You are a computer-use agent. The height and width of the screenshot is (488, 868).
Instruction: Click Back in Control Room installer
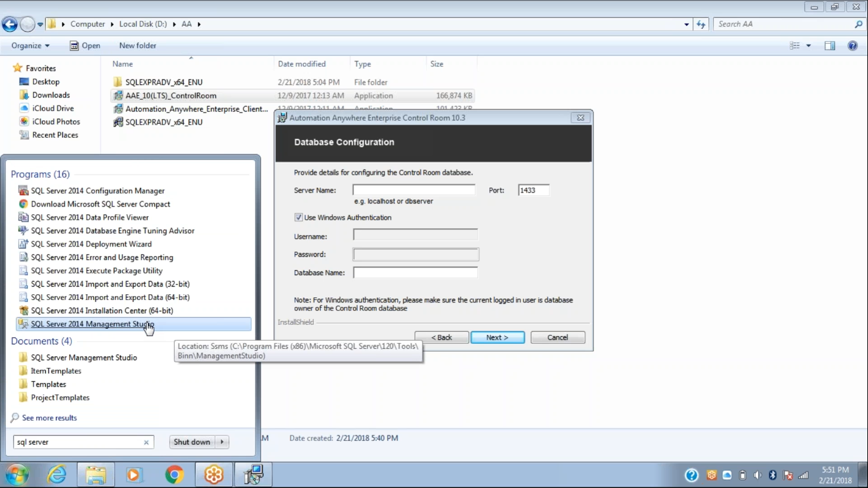(x=442, y=337)
